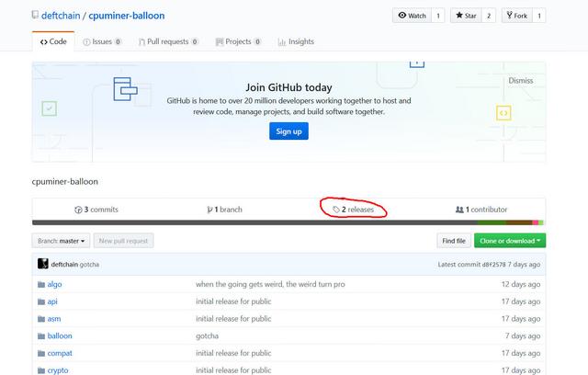Open the crypto folder

click(58, 370)
